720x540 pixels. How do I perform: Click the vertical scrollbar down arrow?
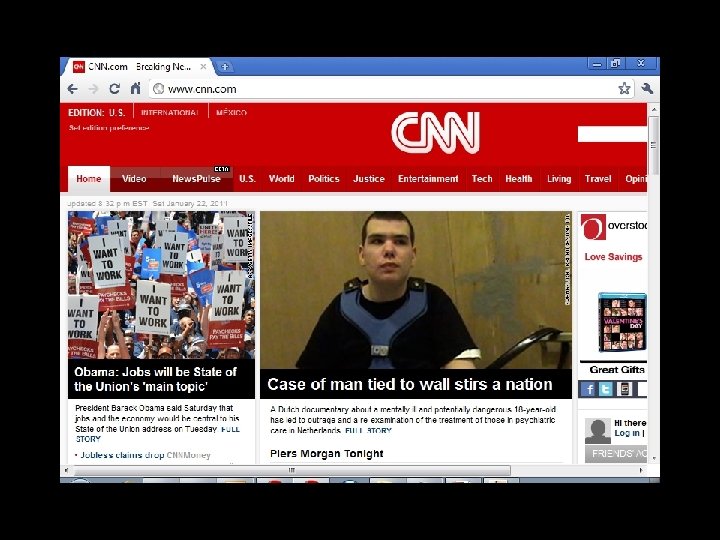[653, 458]
